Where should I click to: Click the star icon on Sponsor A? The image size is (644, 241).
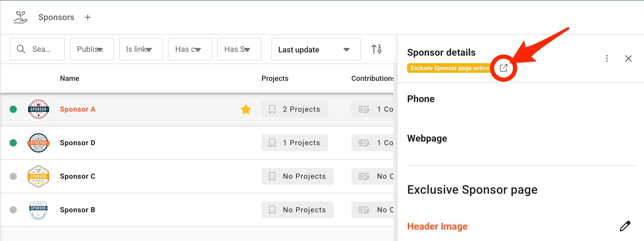point(246,109)
